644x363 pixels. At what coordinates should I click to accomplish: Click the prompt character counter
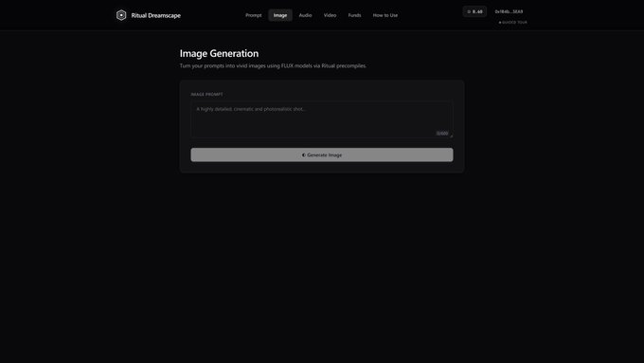click(x=442, y=134)
